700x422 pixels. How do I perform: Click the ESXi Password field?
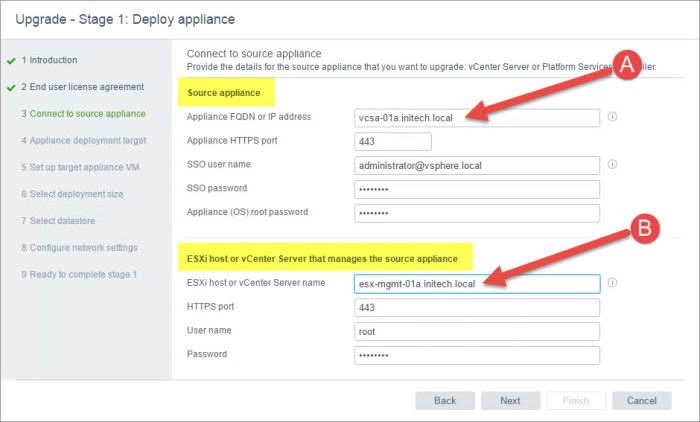point(477,356)
